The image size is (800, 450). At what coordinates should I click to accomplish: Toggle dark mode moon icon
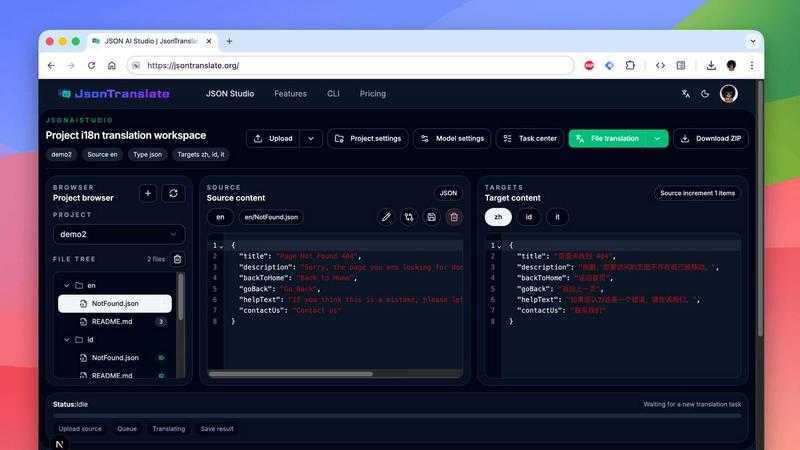[x=705, y=94]
